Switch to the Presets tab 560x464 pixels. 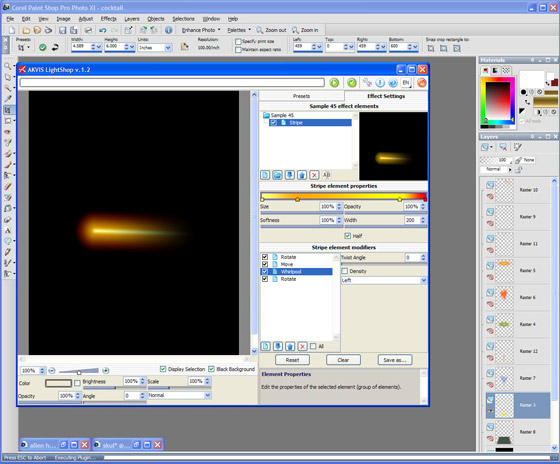tap(301, 96)
